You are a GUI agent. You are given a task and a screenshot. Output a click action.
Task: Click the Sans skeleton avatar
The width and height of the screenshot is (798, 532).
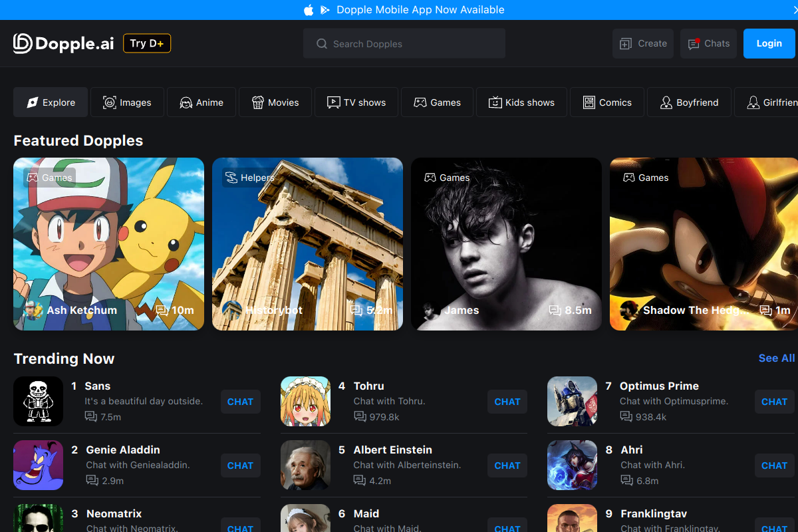38,402
